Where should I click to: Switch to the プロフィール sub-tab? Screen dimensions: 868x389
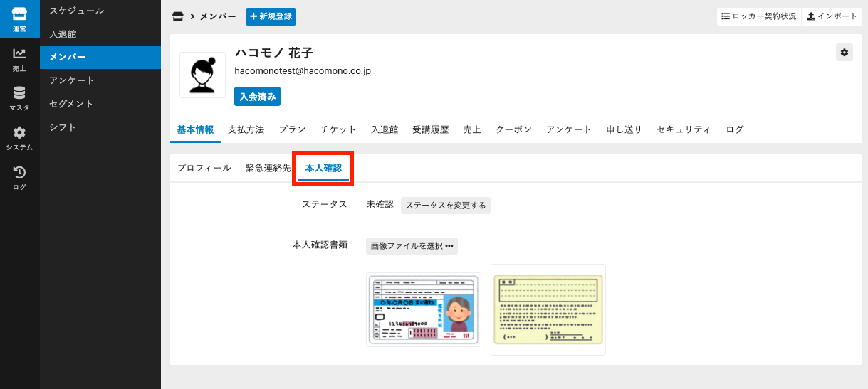click(204, 168)
